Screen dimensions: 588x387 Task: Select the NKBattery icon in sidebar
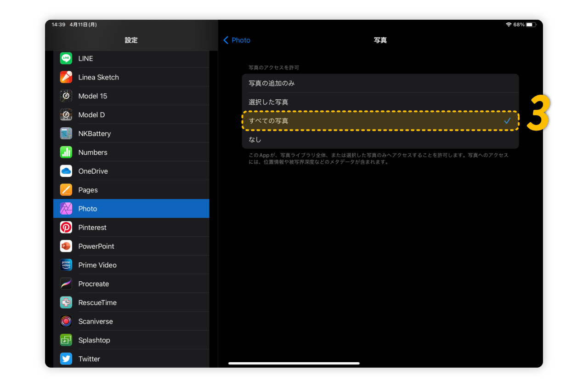tap(66, 134)
